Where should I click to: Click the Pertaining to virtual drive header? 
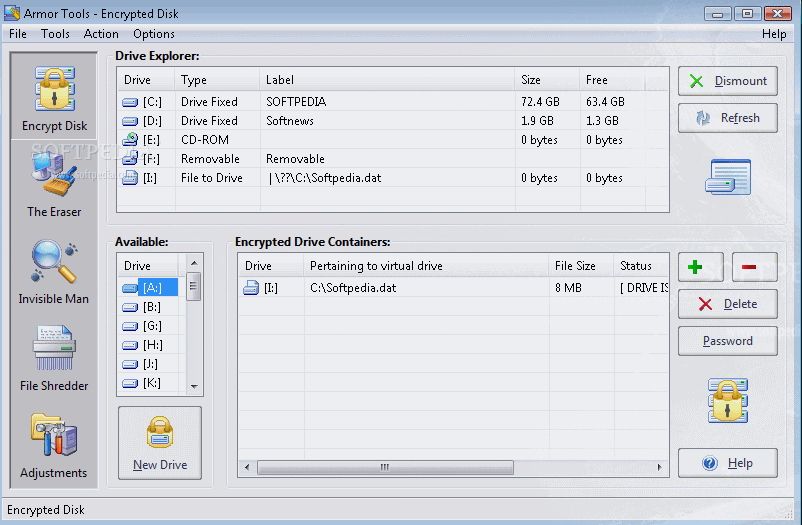427,266
